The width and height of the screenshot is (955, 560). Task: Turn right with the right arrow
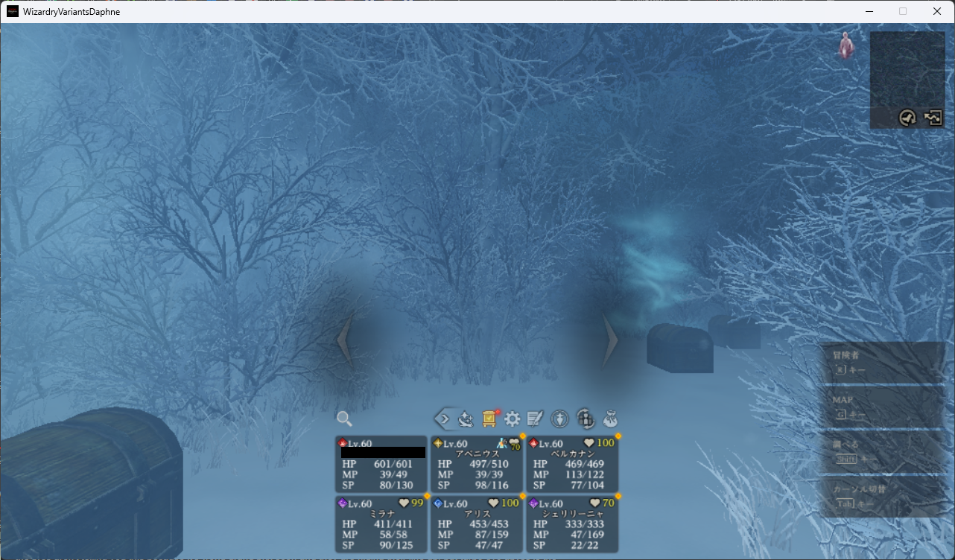coord(611,340)
